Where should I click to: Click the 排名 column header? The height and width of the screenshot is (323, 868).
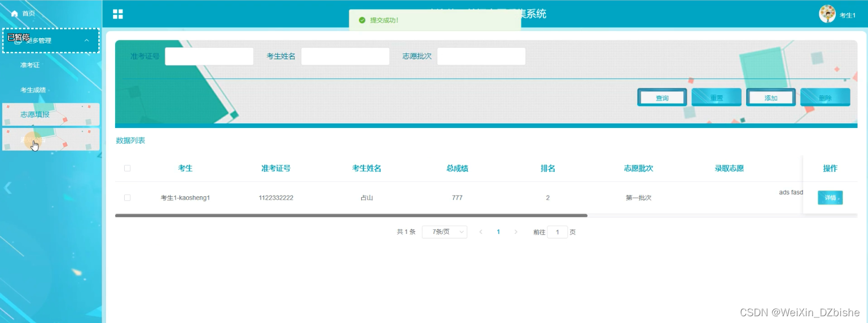(x=548, y=168)
